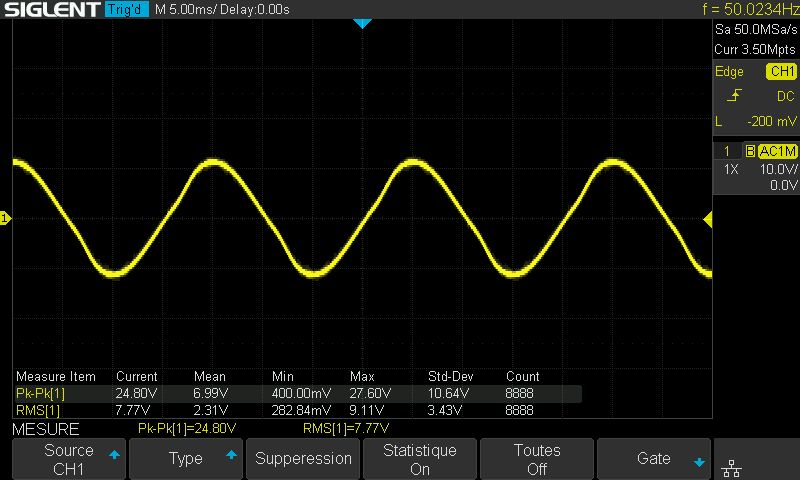Click the Edge trigger type label
Screen dimensions: 800x480
729,71
